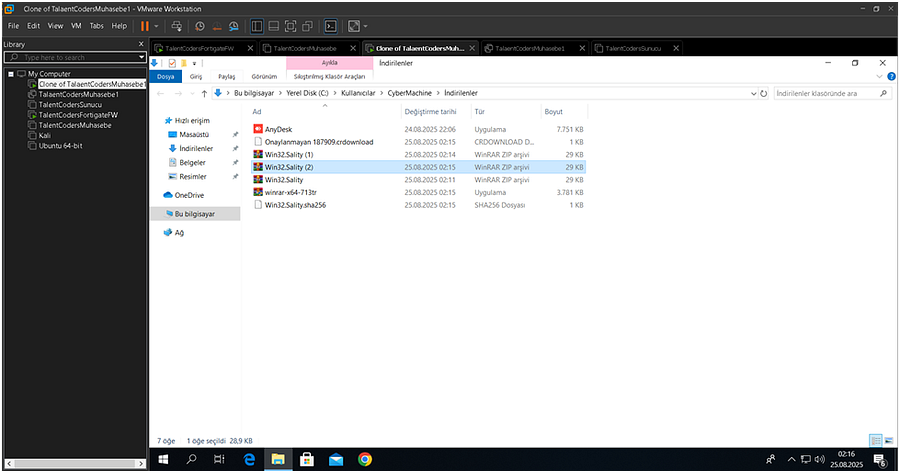This screenshot has width=900, height=473.
Task: Select Ubuntu 64-bit in the library
Action: point(60,146)
